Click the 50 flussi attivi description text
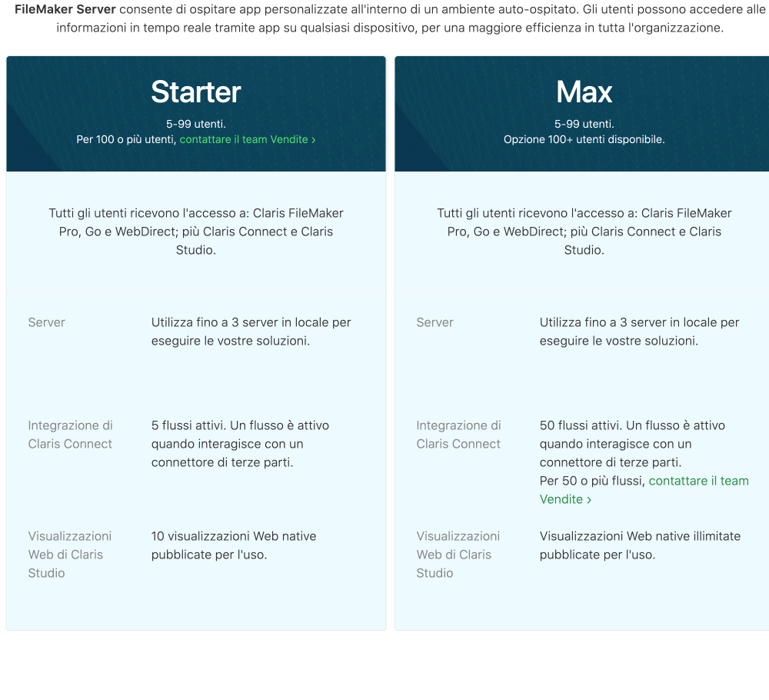 [632, 444]
